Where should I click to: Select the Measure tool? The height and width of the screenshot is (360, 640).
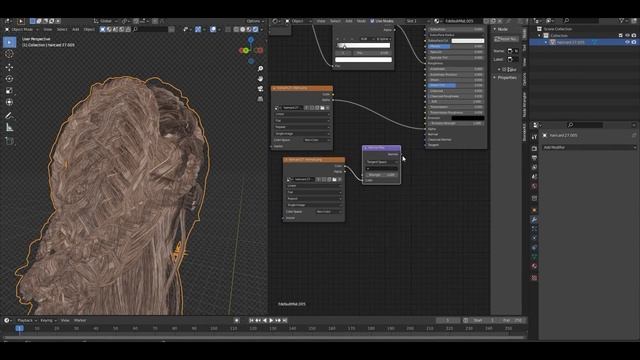(9, 128)
